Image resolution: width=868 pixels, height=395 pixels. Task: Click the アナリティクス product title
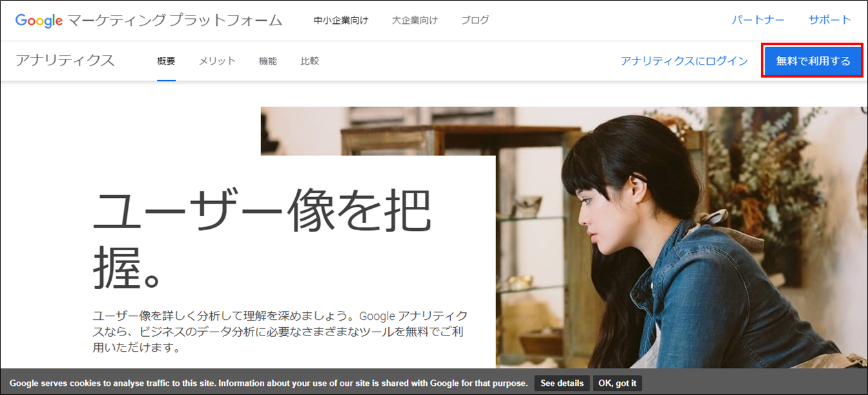tap(65, 61)
